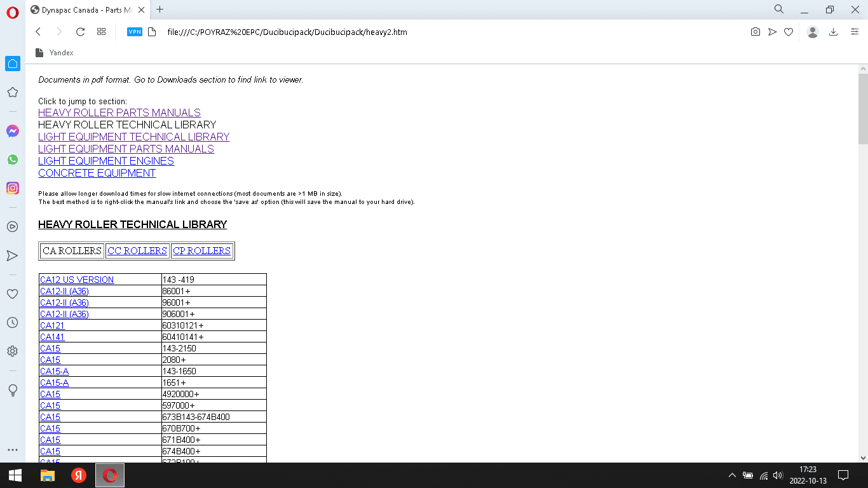The image size is (868, 488).
Task: Click the page's vertical scrollbar thumb
Action: pyautogui.click(x=862, y=108)
